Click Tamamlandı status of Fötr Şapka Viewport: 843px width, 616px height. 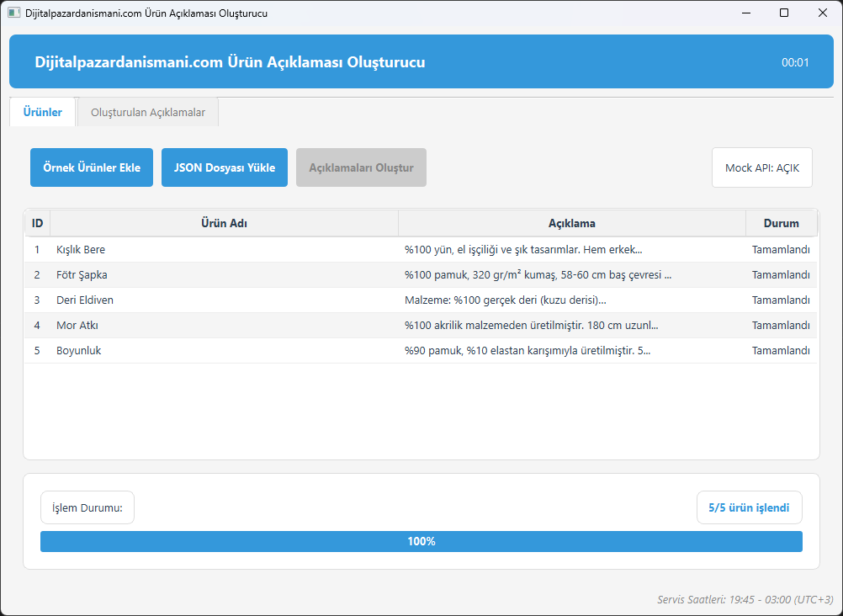(x=781, y=275)
